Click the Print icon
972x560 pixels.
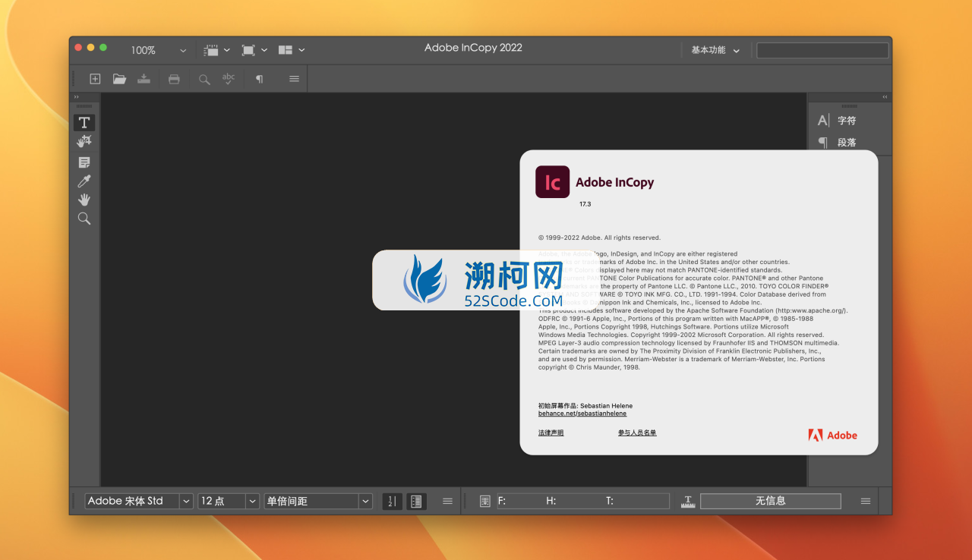pos(174,79)
